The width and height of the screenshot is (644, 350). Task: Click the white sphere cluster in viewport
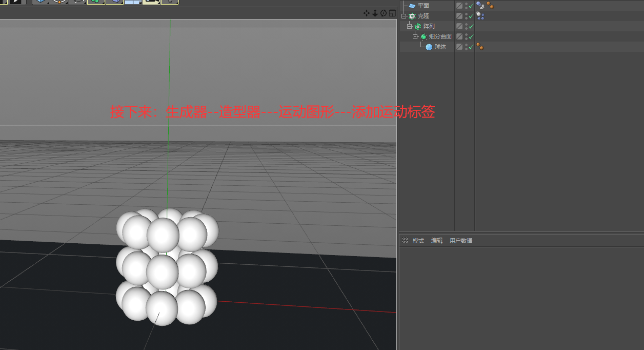coord(167,267)
